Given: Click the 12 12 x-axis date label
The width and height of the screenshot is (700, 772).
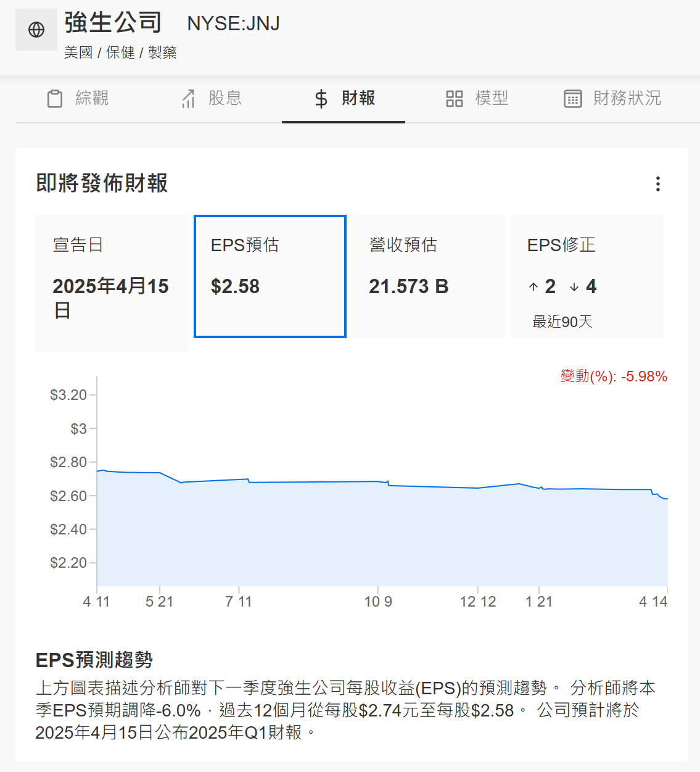Looking at the screenshot, I should tap(478, 602).
